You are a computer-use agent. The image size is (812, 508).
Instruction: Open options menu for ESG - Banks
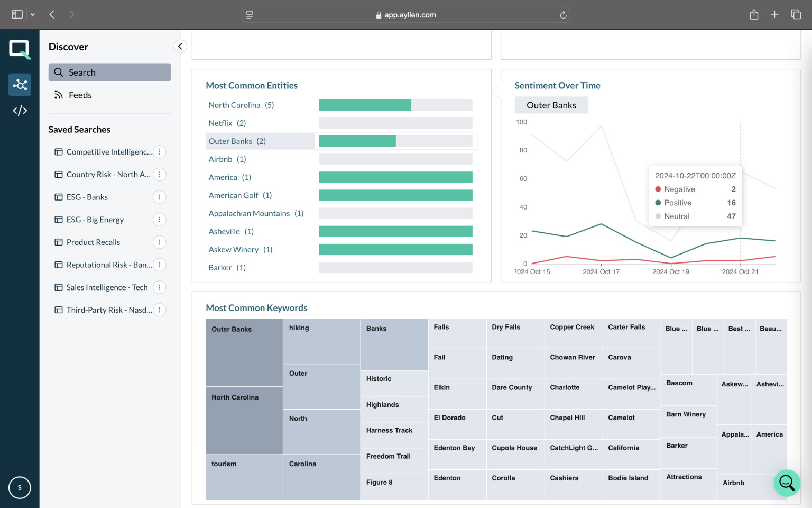pos(160,197)
